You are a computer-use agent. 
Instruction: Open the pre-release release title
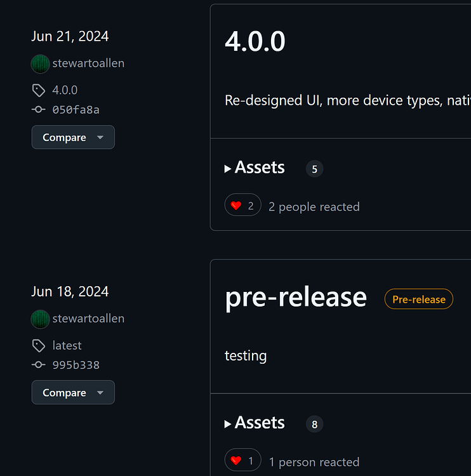[x=296, y=298]
